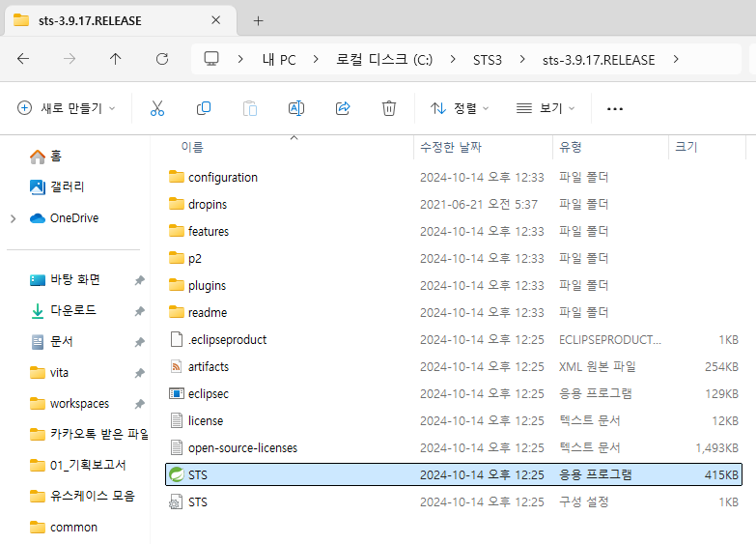Click the configuration folder icon
This screenshot has width=756, height=544.
[x=177, y=177]
